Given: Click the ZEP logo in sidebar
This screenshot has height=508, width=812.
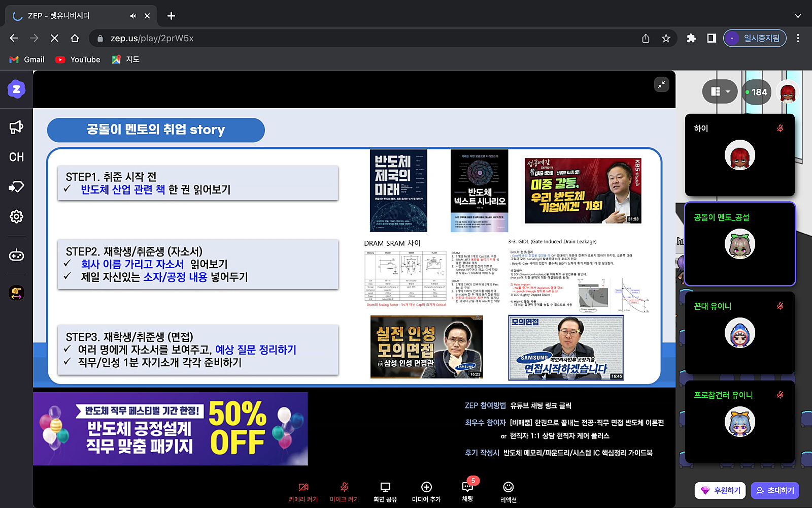Looking at the screenshot, I should pos(16,89).
